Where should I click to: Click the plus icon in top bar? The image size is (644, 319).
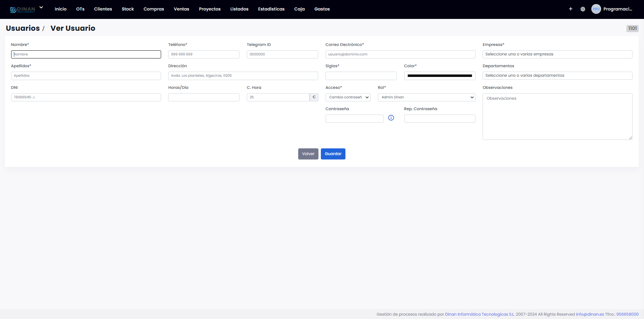[x=570, y=9]
